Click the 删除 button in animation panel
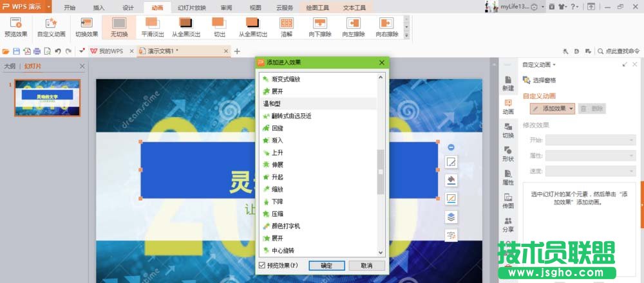The width and height of the screenshot is (644, 283). tap(592, 109)
